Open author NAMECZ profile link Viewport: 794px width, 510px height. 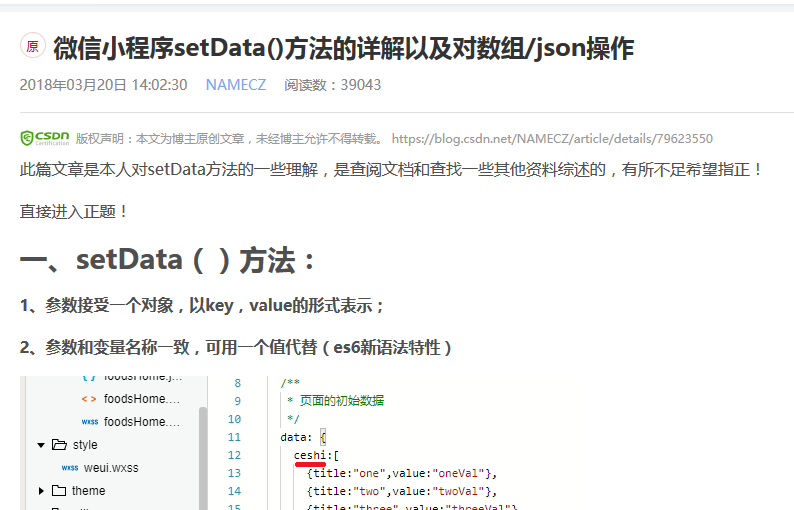[235, 85]
